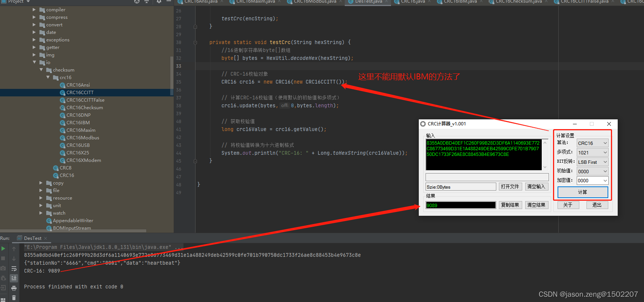Viewport: 644px width, 302px height.
Task: Click the CRC calculator window app icon
Action: 423,124
